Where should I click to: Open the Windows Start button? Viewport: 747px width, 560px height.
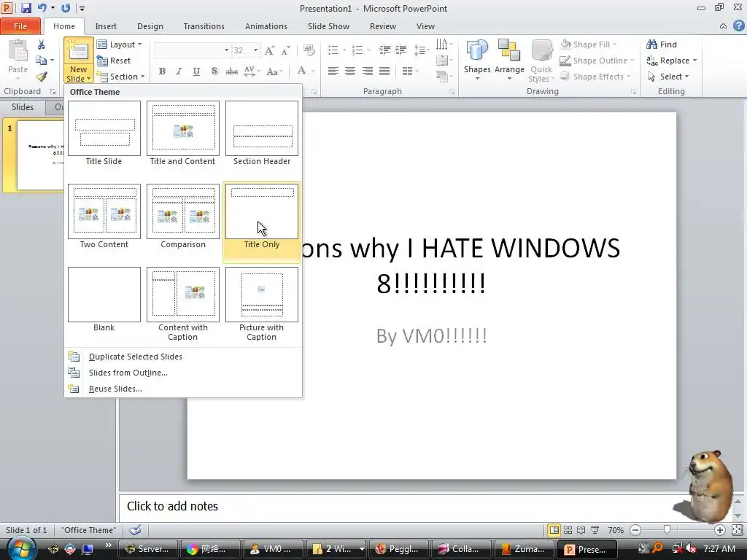pos(21,548)
